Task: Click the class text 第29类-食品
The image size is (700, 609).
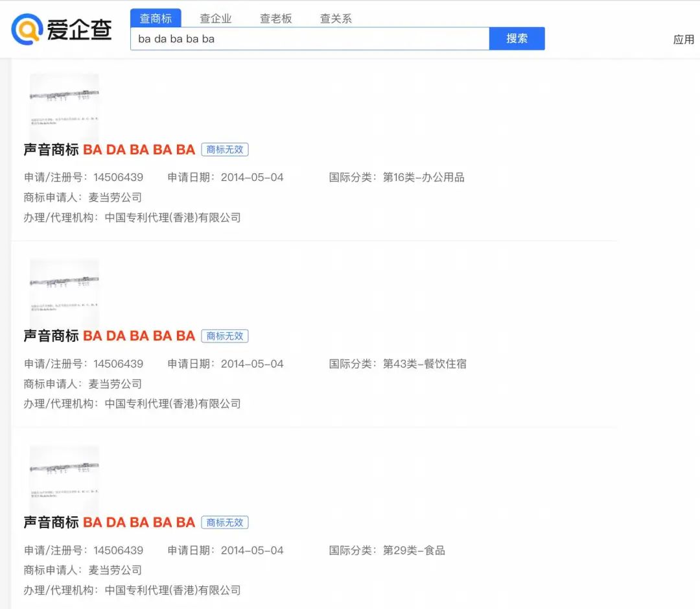Action: [x=414, y=549]
